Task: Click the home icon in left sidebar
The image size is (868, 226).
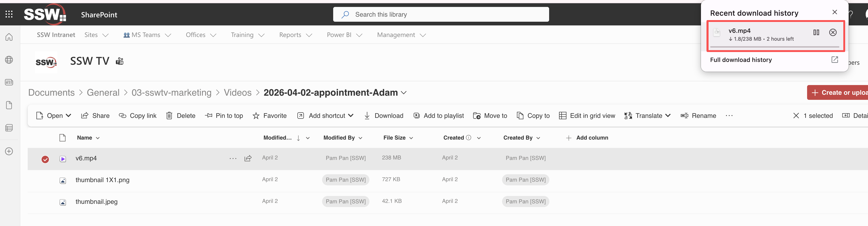Action: coord(9,37)
